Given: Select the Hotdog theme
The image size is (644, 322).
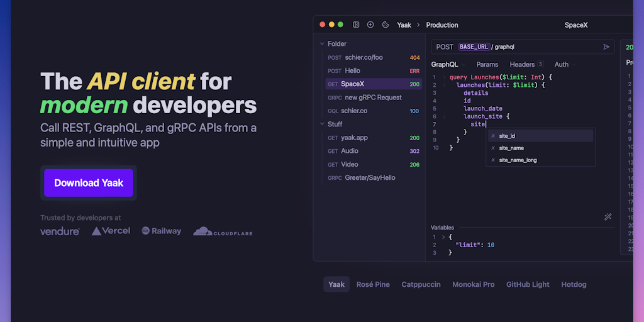Looking at the screenshot, I should [x=574, y=284].
